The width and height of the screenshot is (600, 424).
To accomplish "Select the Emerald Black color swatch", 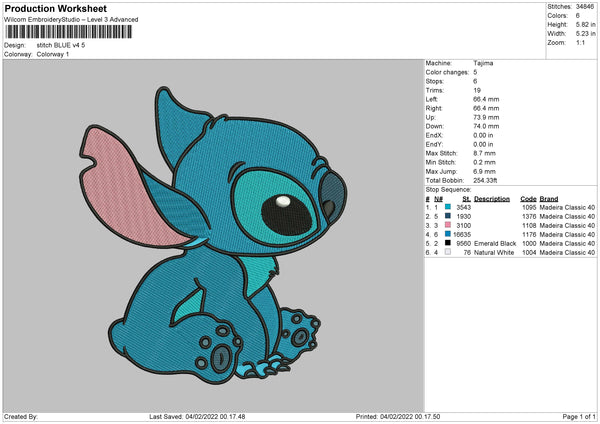I will coord(447,243).
